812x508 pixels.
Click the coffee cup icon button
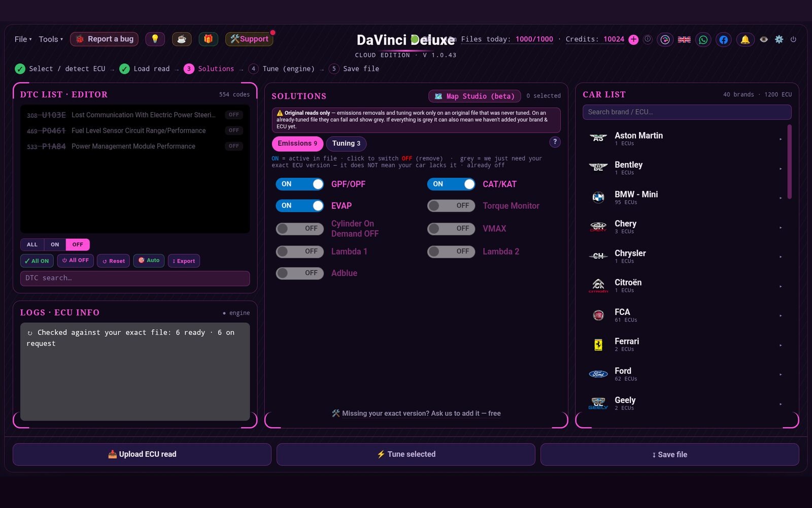182,39
